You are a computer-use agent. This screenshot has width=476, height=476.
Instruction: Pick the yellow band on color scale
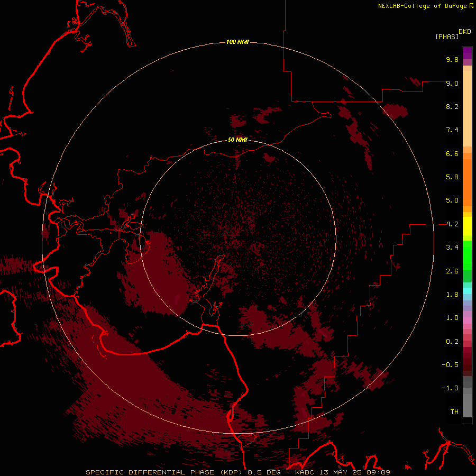467,226
